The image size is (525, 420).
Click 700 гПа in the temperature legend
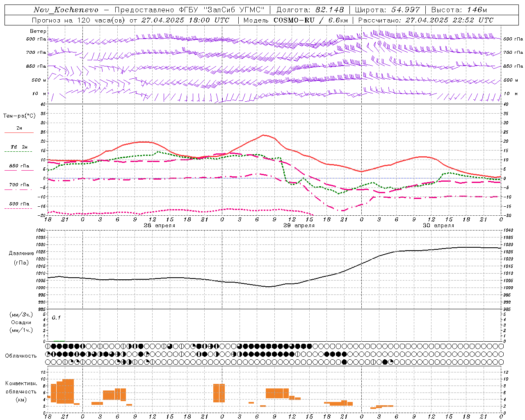[19, 186]
